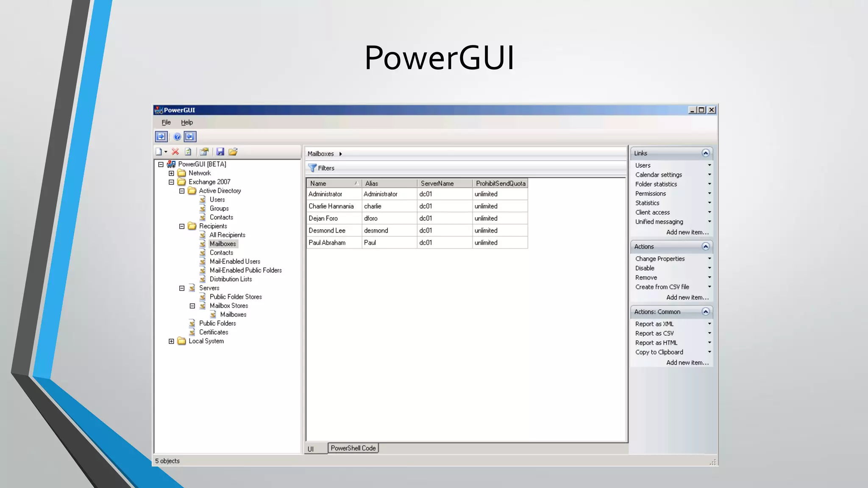Collapse the Actions: Common panel chevron
Screen dimensions: 868x488
706,312
